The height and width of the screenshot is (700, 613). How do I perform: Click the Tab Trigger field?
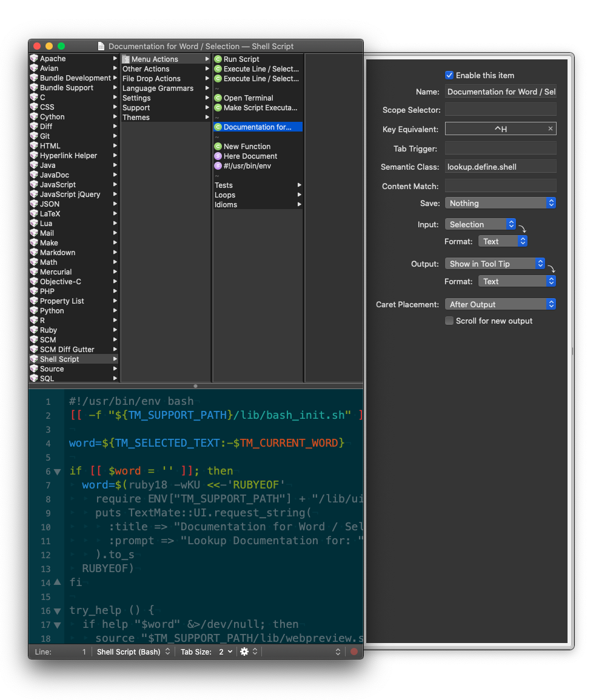tap(500, 148)
